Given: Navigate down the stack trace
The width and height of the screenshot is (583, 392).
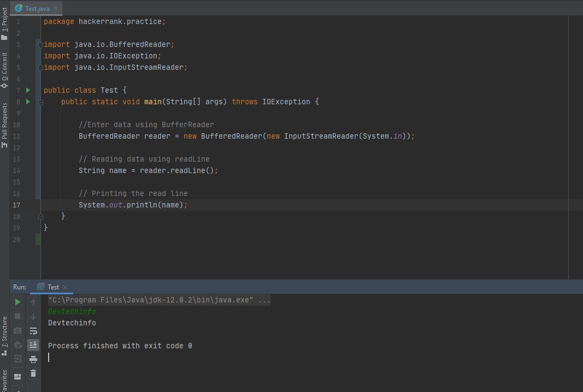Looking at the screenshot, I should click(x=33, y=316).
